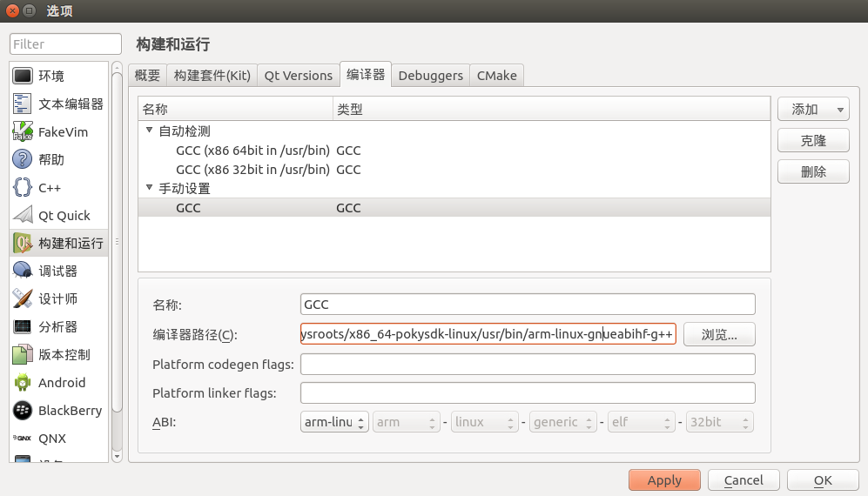Switch to the CMake tab
Image resolution: width=868 pixels, height=496 pixels.
coord(497,76)
